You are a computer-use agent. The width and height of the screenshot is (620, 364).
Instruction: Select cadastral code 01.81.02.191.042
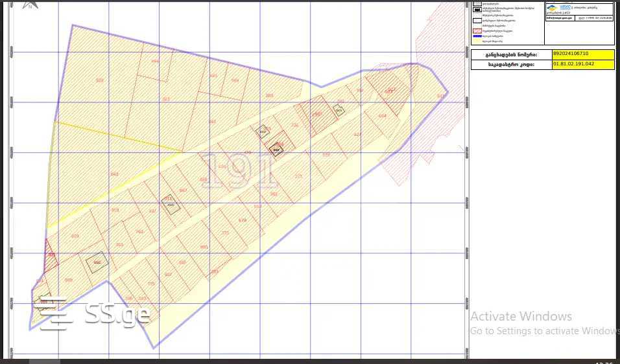[582, 65]
